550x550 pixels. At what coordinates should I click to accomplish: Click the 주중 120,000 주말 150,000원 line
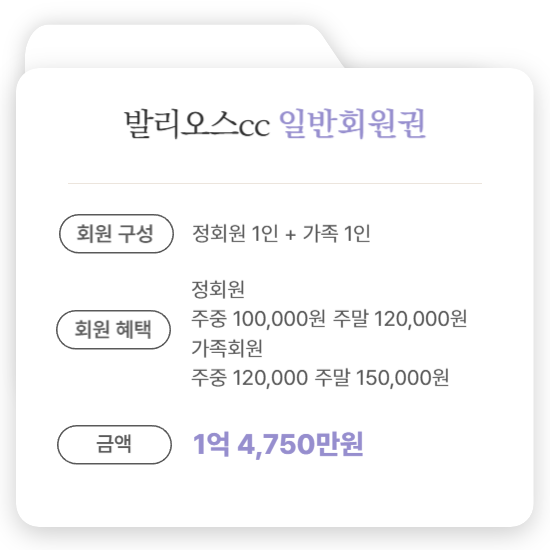pyautogui.click(x=320, y=378)
